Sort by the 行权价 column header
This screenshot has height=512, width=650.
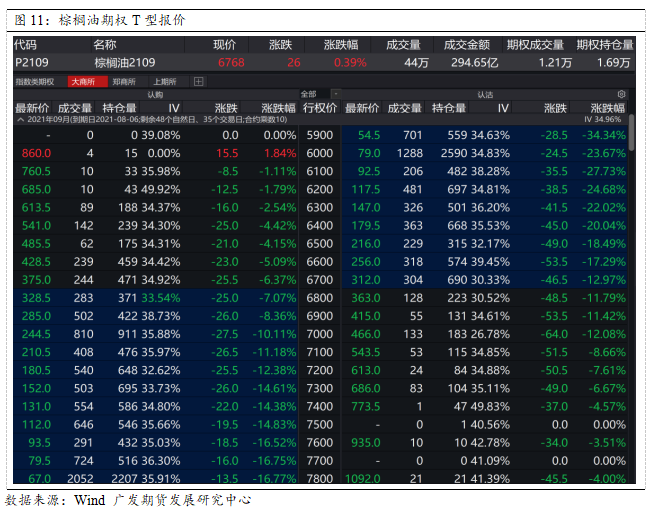click(x=320, y=108)
